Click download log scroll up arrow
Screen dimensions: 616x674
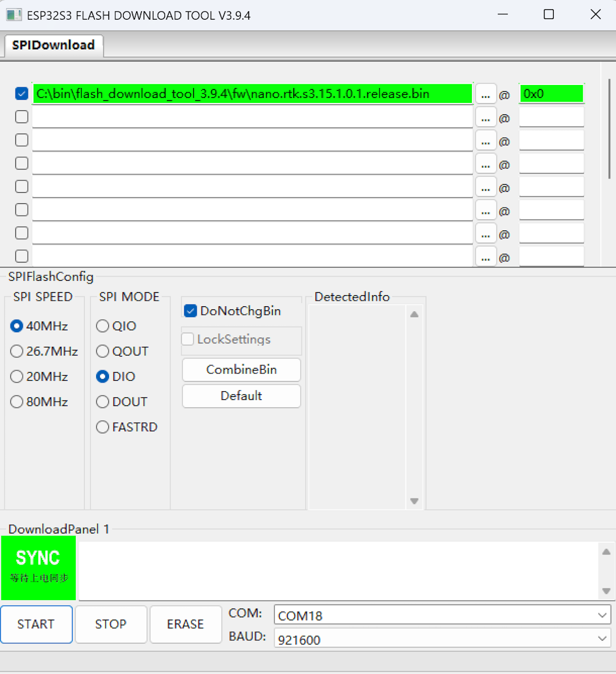pyautogui.click(x=607, y=552)
